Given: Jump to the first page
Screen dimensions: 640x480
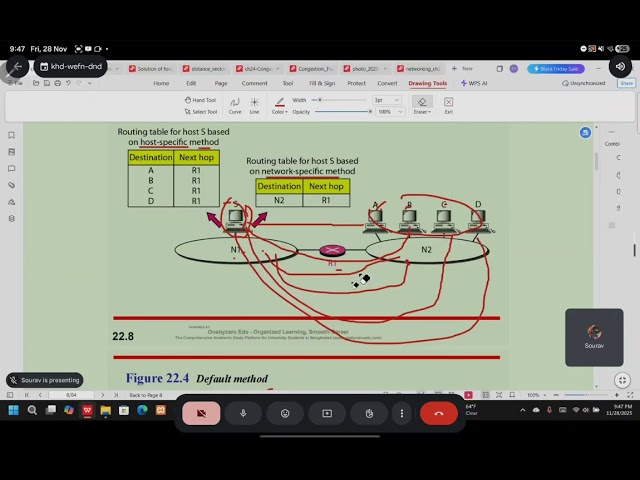Looking at the screenshot, I should 27,395.
